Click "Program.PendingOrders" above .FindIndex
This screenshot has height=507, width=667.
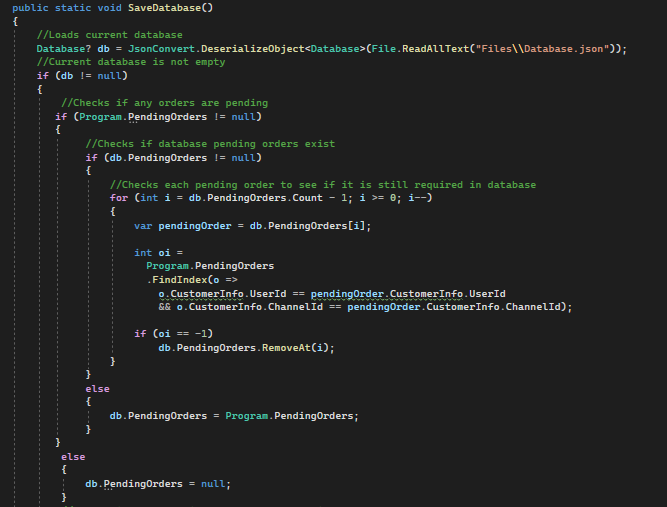[210, 266]
